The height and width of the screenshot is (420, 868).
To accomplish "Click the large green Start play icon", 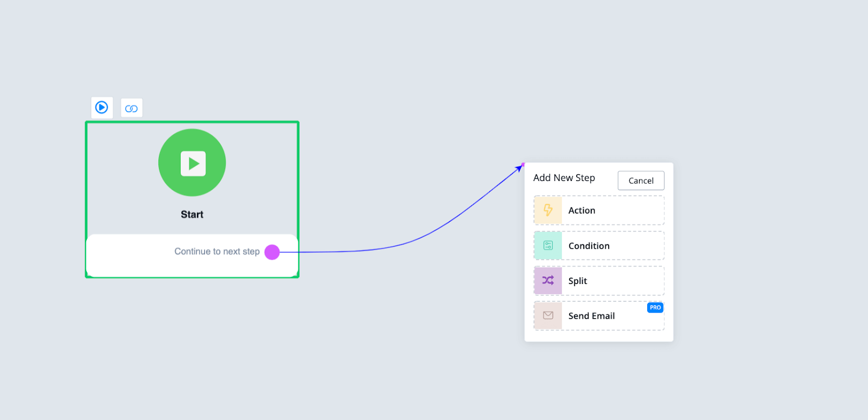I will pyautogui.click(x=192, y=163).
